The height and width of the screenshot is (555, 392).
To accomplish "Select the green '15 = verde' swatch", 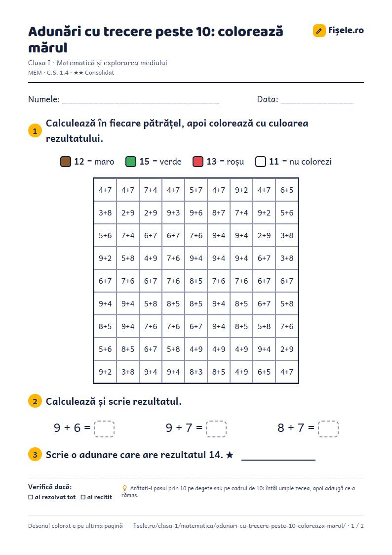I will coord(131,162).
